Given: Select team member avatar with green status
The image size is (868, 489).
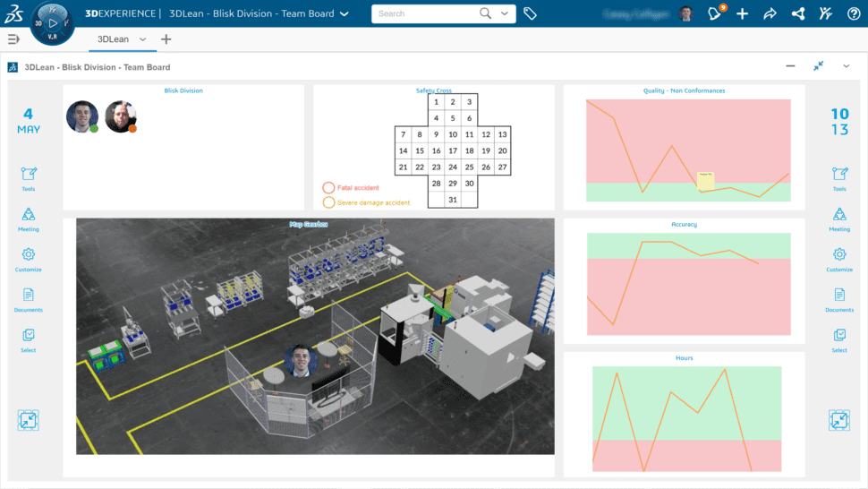Looking at the screenshot, I should click(82, 116).
